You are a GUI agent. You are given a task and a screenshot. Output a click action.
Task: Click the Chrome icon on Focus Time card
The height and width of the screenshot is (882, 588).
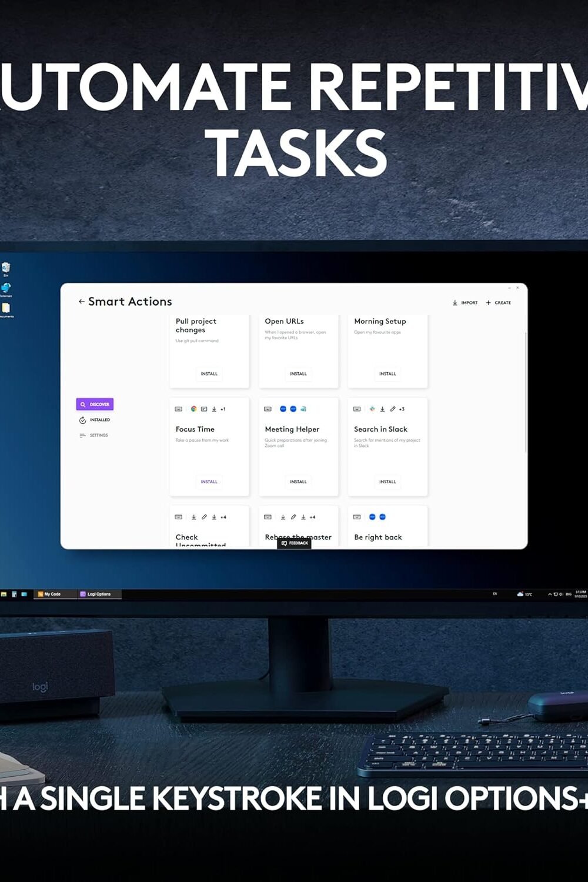(x=193, y=409)
